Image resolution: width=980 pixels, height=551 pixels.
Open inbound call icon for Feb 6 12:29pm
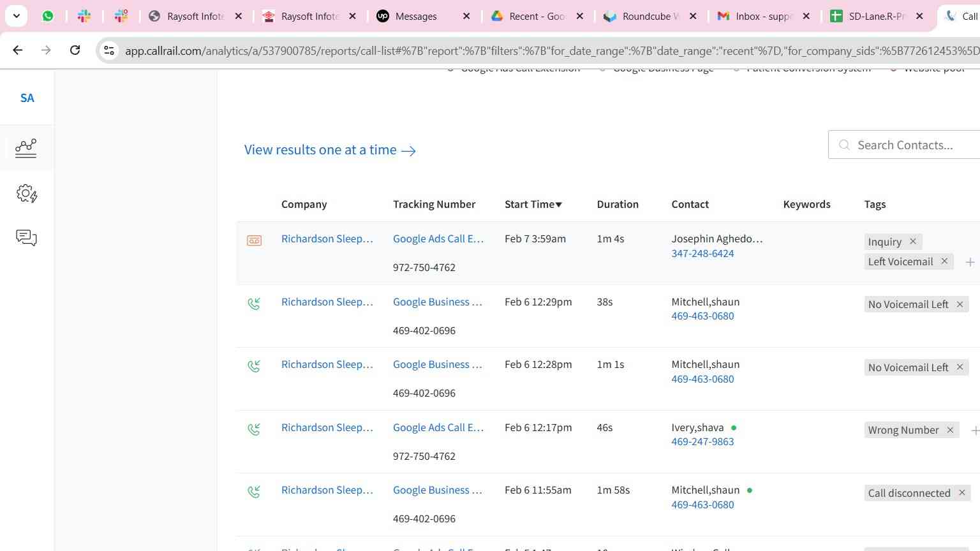254,304
